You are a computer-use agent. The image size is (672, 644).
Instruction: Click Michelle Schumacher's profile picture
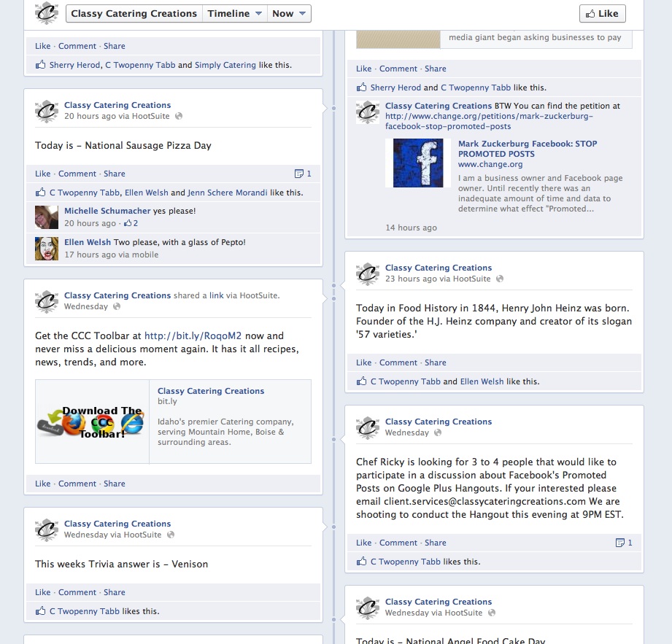click(x=47, y=217)
